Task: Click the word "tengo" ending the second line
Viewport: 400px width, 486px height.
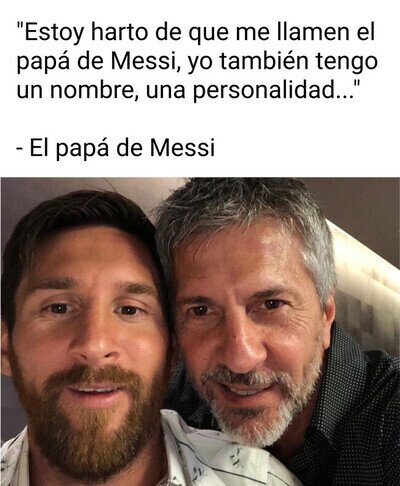Action: [x=347, y=63]
